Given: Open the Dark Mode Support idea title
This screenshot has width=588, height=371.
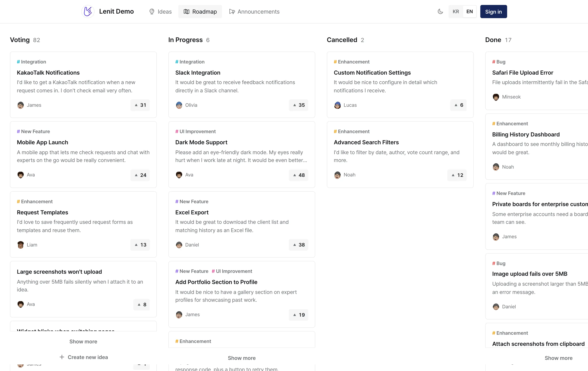Looking at the screenshot, I should [x=201, y=142].
